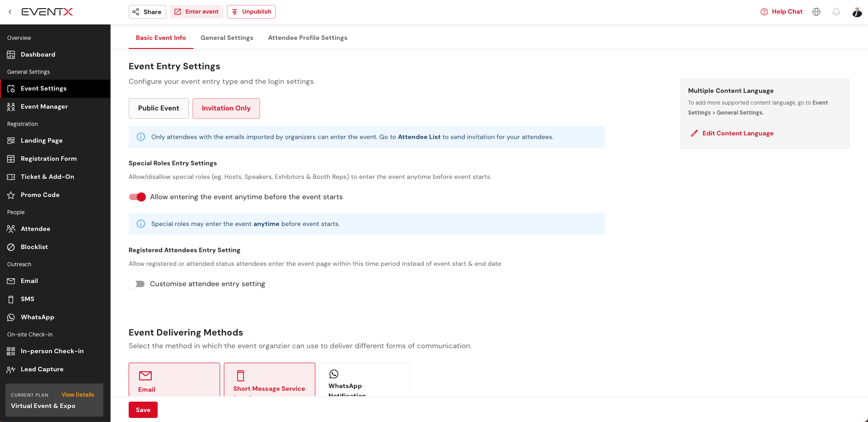Click the Registration Form sidebar icon
This screenshot has width=868, height=422.
click(11, 159)
